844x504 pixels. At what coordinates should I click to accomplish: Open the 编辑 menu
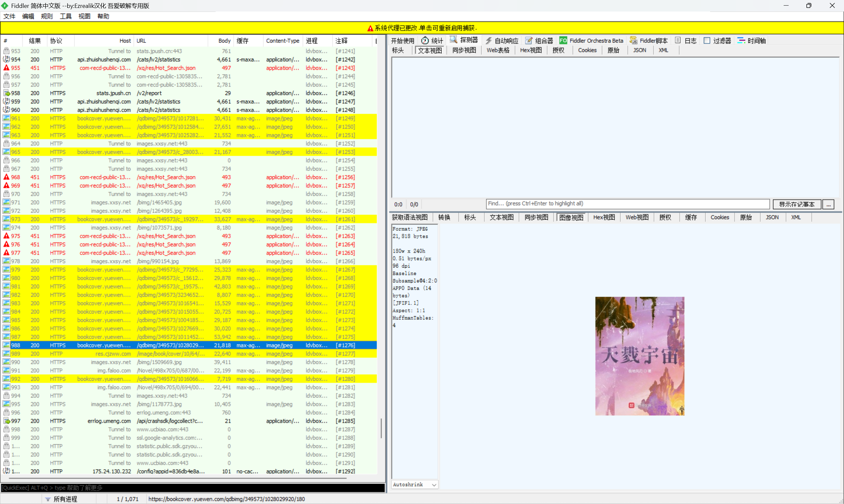pyautogui.click(x=28, y=16)
